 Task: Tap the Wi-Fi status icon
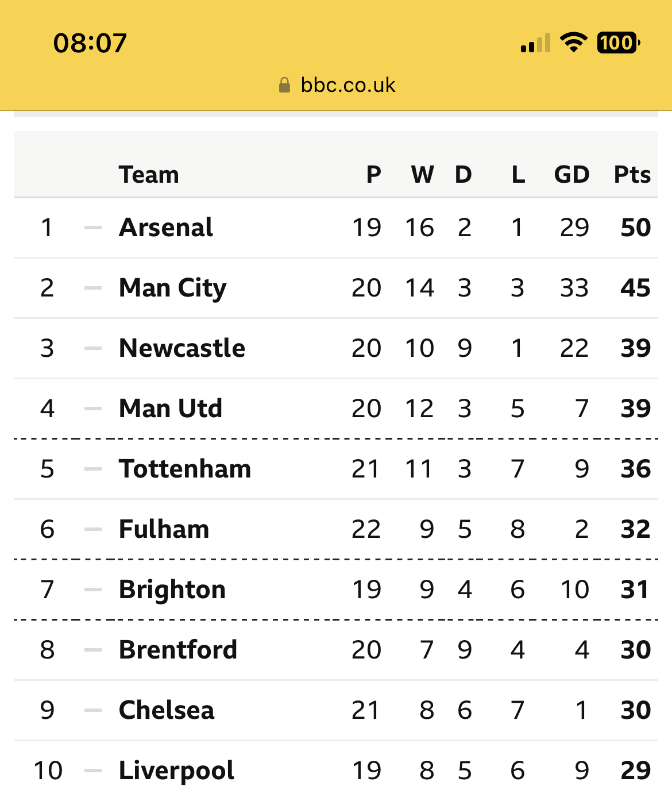573,43
